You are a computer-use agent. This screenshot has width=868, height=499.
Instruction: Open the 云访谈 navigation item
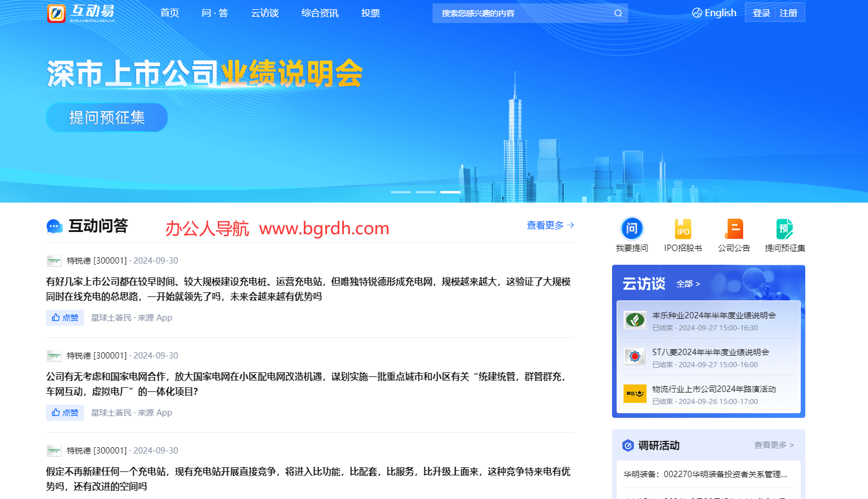point(265,13)
